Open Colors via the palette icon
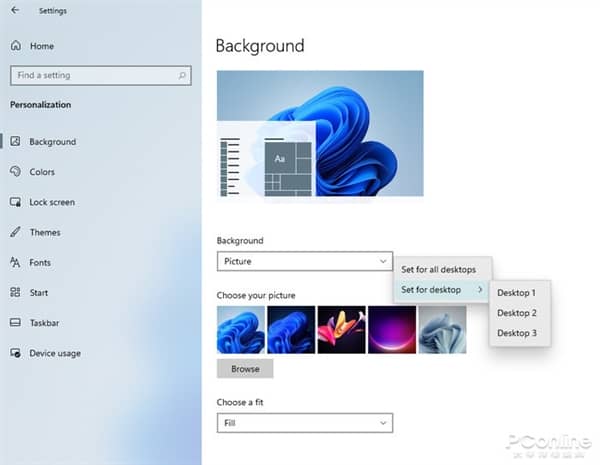600x465 pixels. (x=15, y=172)
